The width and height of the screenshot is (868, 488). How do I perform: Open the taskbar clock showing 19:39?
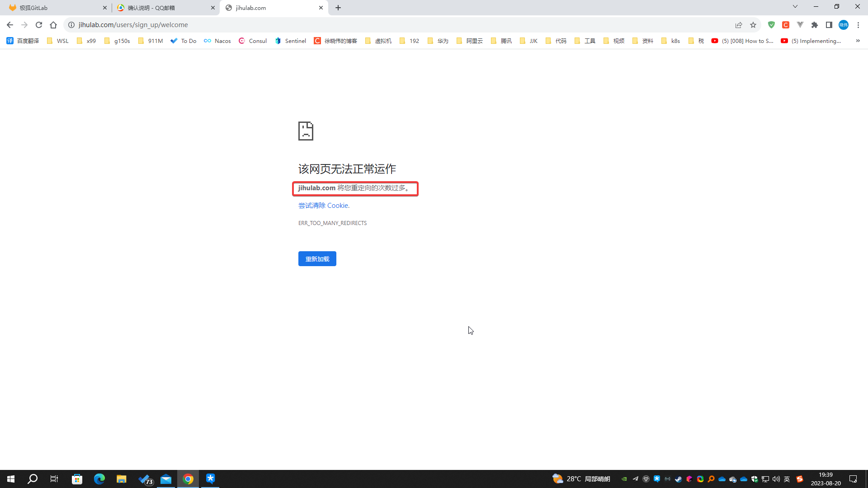pos(826,479)
